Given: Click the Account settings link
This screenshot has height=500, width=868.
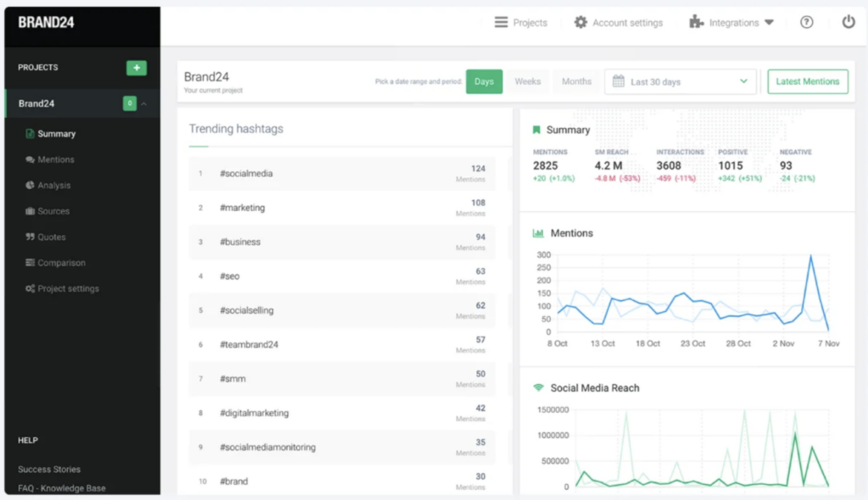Looking at the screenshot, I should (x=627, y=23).
